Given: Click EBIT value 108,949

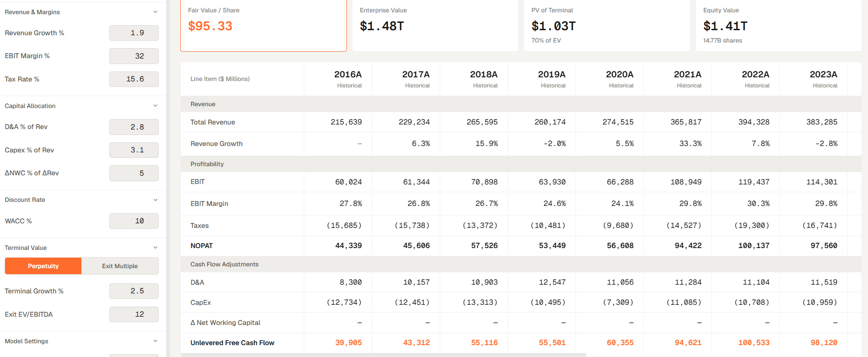Looking at the screenshot, I should pos(686,182).
